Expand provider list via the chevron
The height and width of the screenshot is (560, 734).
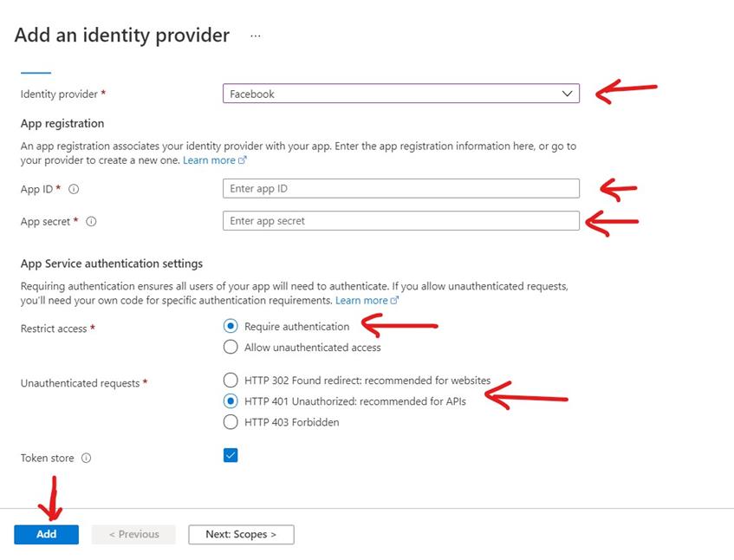pos(568,93)
